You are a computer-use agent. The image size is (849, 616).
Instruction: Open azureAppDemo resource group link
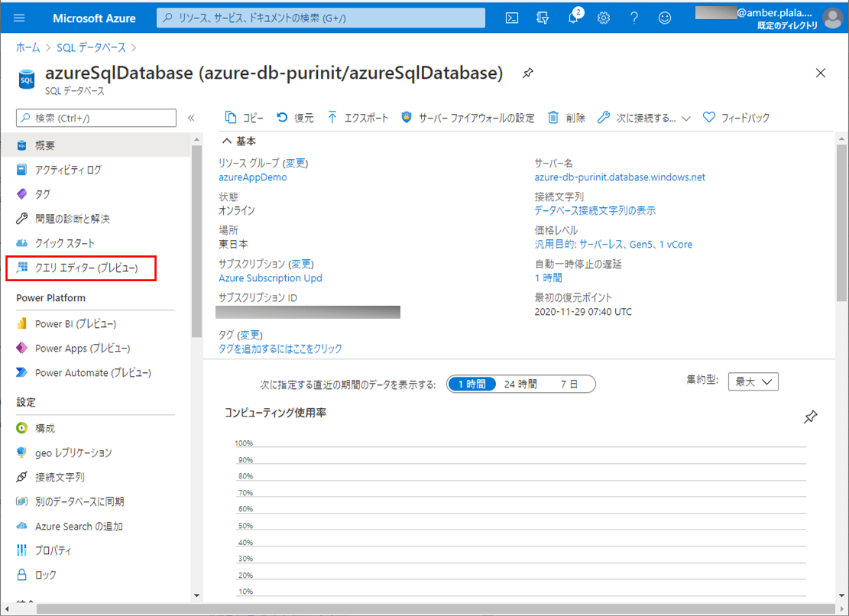[253, 177]
